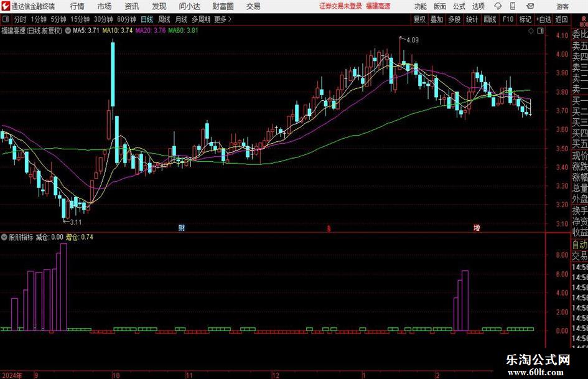Select the 日线 daily period tab

click(147, 19)
